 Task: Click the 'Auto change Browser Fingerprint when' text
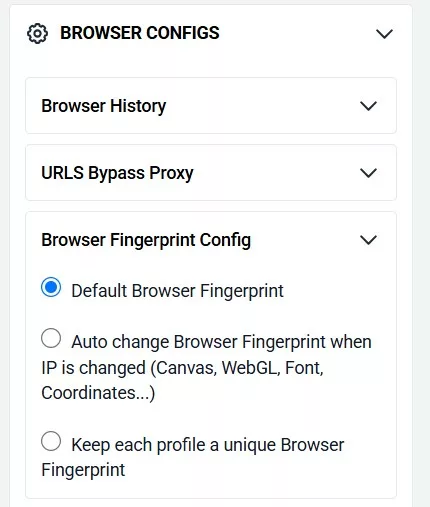coord(221,342)
